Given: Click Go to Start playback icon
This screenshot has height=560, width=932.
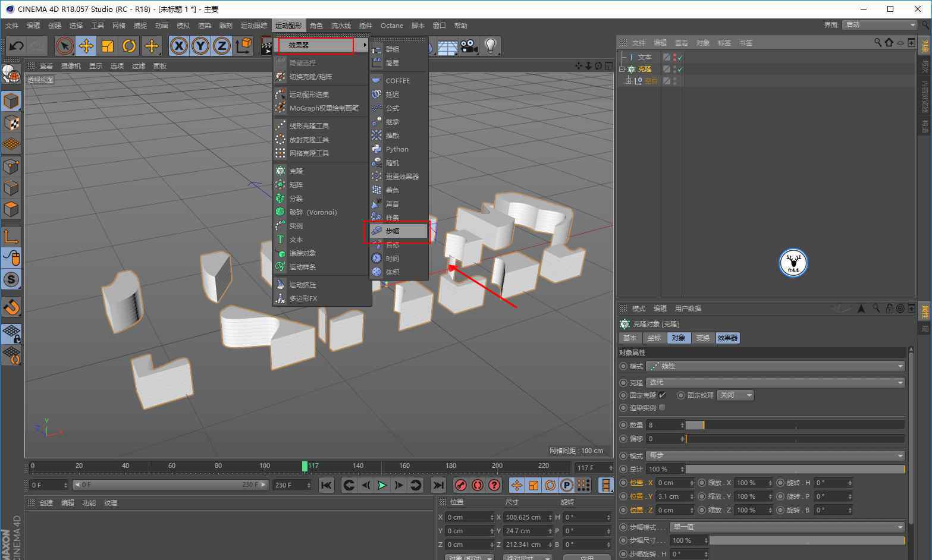Looking at the screenshot, I should [327, 485].
